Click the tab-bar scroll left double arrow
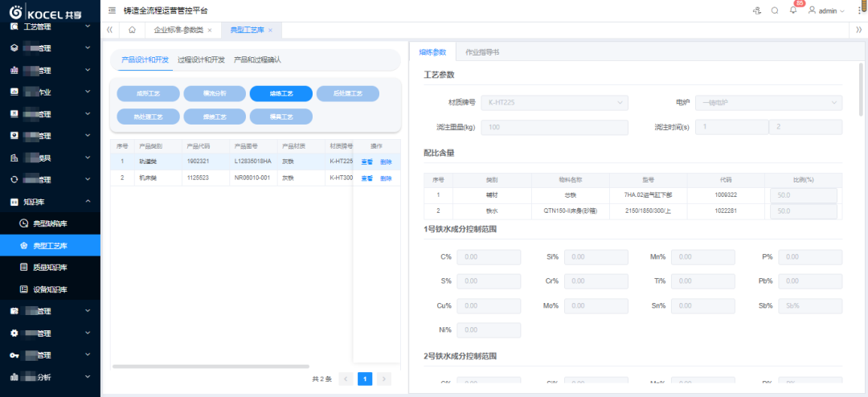Image resolution: width=868 pixels, height=397 pixels. [109, 30]
